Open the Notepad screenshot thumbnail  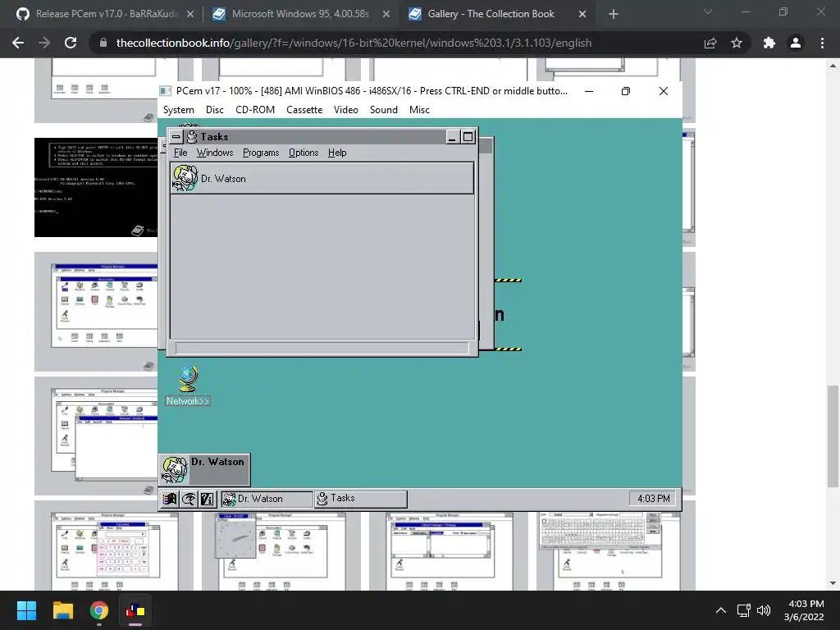[x=97, y=436]
